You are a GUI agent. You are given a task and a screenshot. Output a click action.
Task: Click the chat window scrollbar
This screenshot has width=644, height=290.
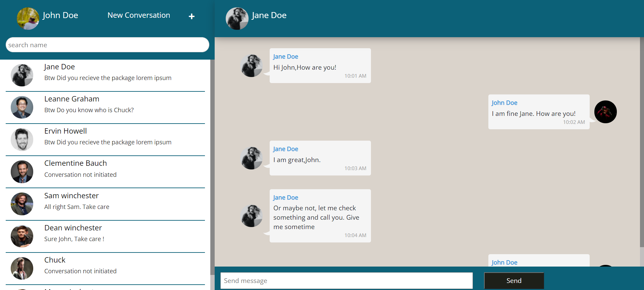[642, 142]
